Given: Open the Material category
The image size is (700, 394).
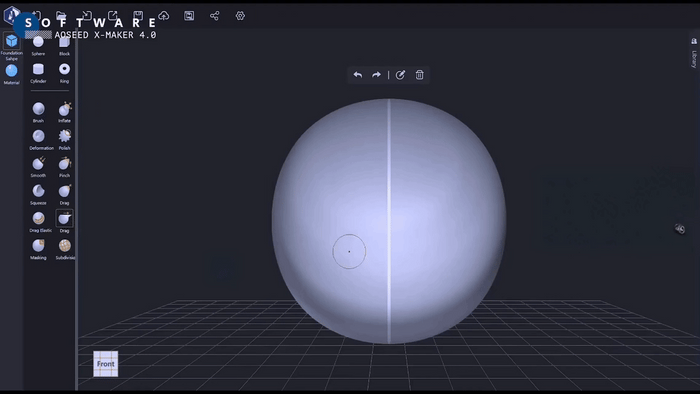Looking at the screenshot, I should coord(12,74).
